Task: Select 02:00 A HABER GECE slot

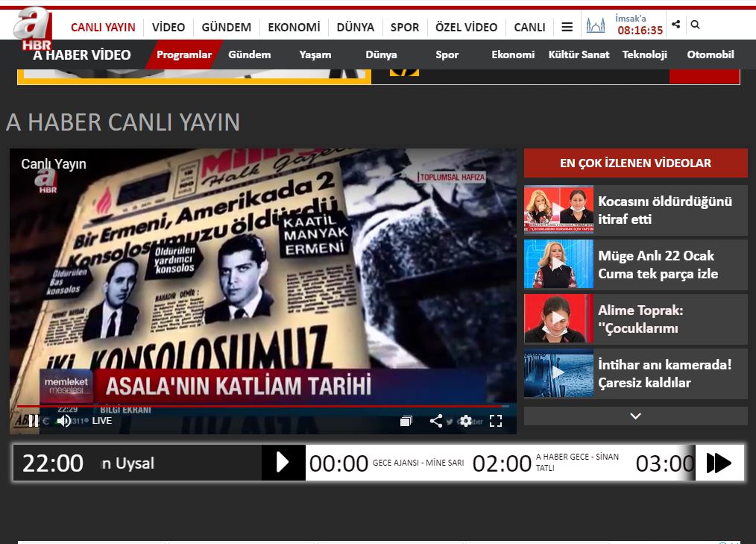Action: tap(546, 463)
